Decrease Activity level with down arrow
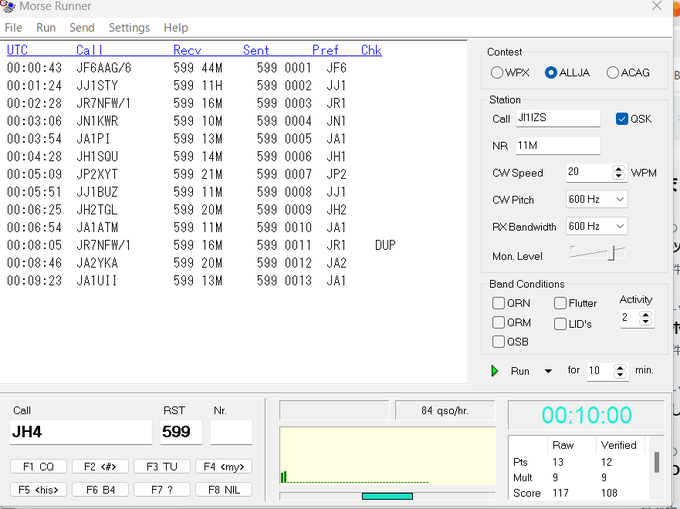 646,321
